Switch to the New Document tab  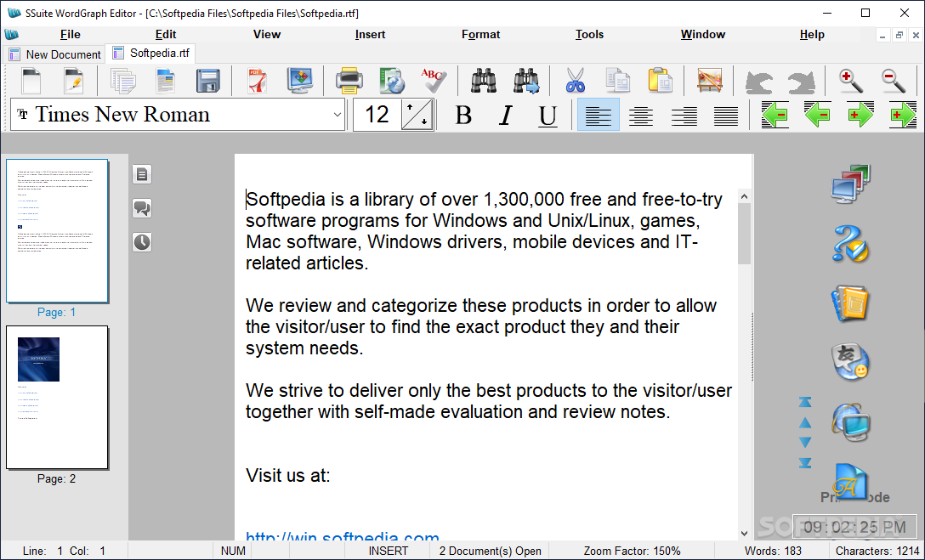click(55, 54)
